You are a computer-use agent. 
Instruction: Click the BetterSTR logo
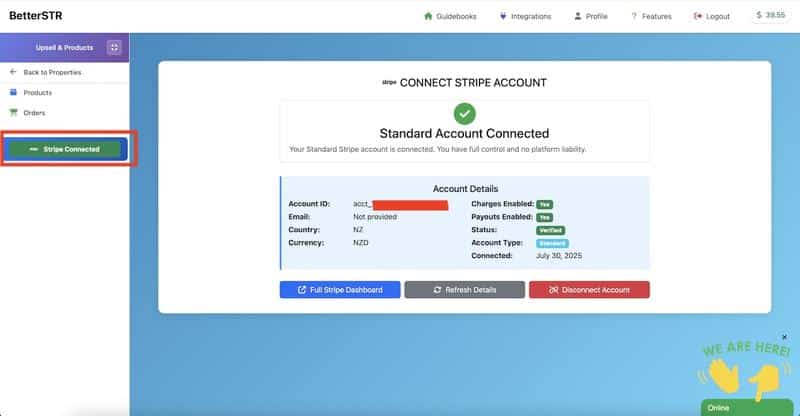[36, 16]
